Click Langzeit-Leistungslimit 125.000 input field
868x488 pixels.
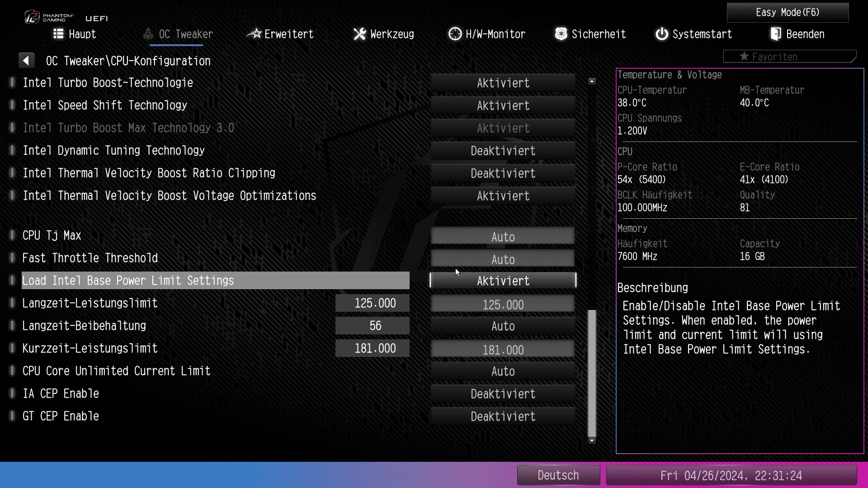503,304
